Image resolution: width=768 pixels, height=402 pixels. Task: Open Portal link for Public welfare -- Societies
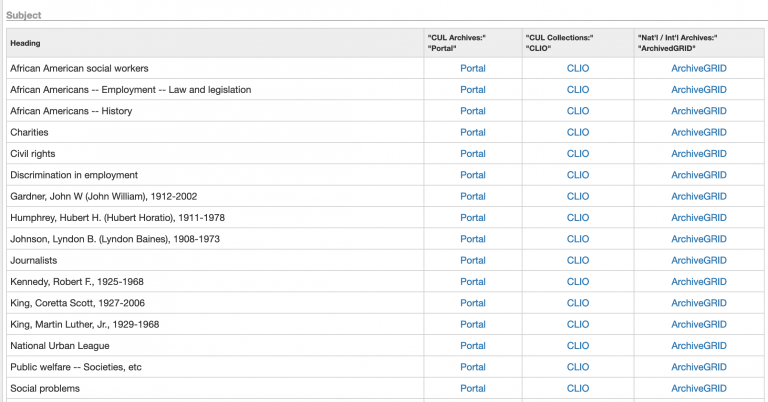[x=473, y=367]
